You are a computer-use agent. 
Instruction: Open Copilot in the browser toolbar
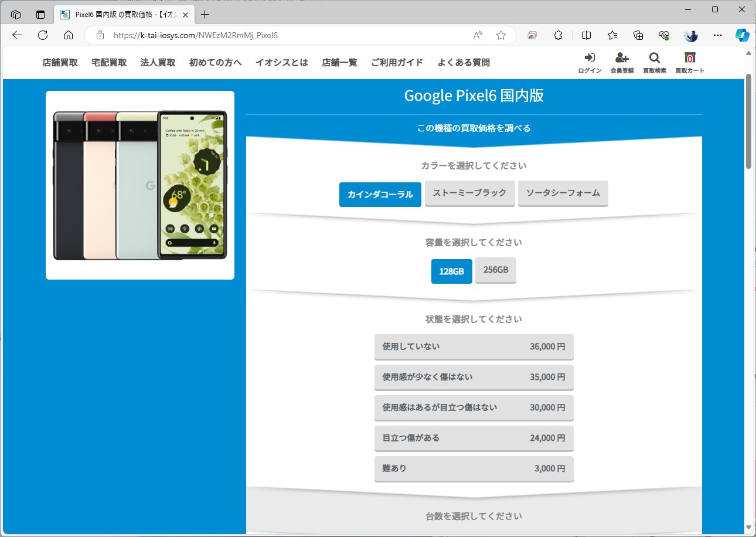(743, 35)
